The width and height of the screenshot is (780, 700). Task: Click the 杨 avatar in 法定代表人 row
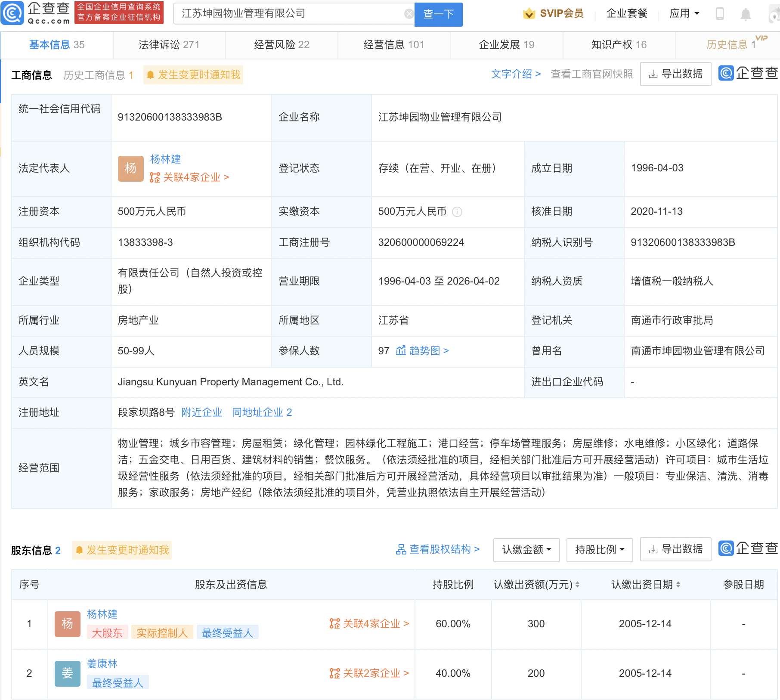130,168
